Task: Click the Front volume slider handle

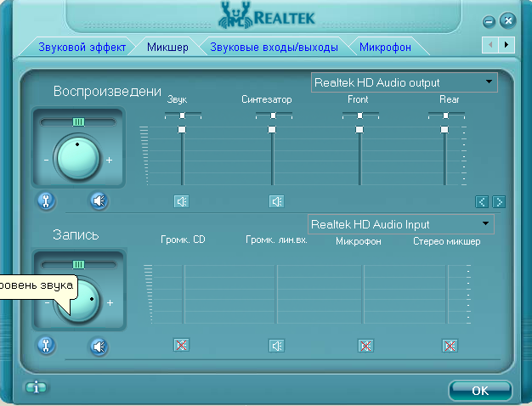Action: point(359,129)
